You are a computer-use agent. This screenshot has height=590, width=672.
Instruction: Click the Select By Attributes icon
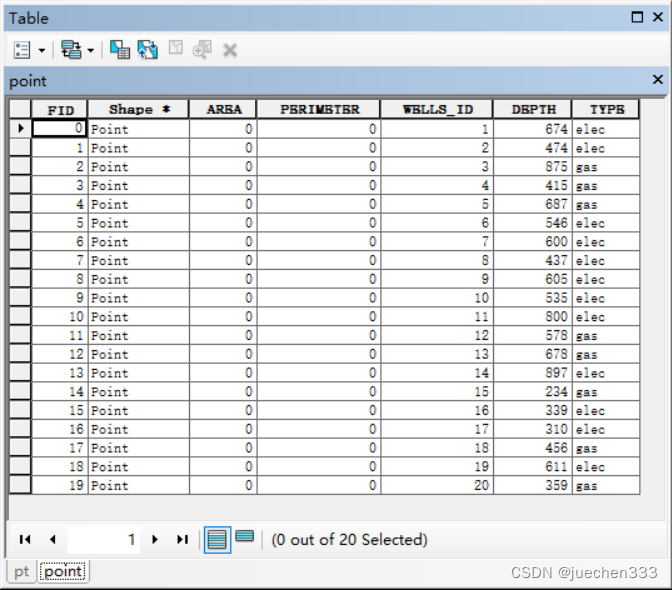pyautogui.click(x=120, y=50)
